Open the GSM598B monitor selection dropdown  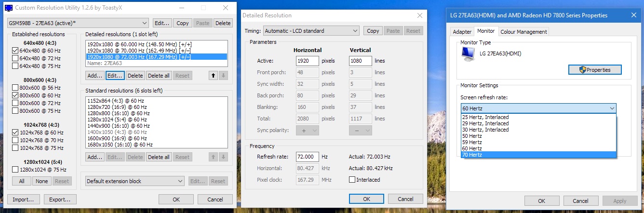pos(78,23)
